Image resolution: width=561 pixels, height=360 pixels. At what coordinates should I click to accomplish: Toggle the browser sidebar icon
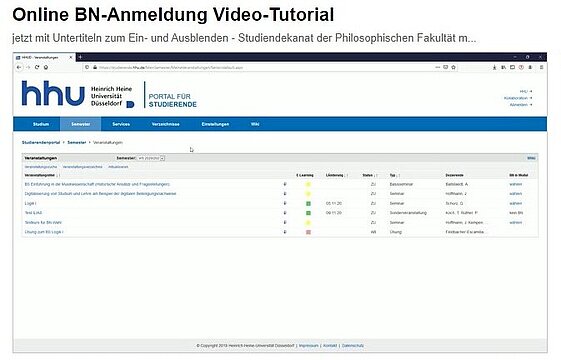512,67
